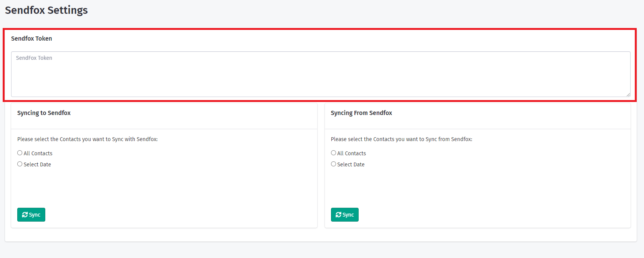Choose Select Date radio under Syncing From Sendfox
The height and width of the screenshot is (258, 644).
pyautogui.click(x=333, y=164)
